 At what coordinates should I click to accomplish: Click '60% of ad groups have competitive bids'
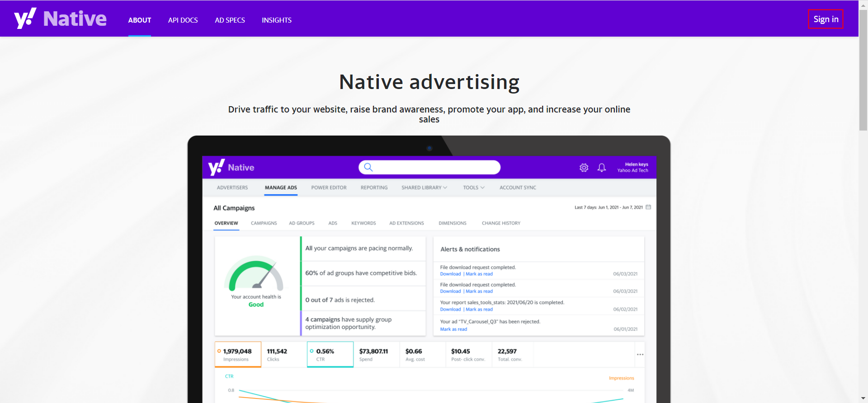coord(361,273)
